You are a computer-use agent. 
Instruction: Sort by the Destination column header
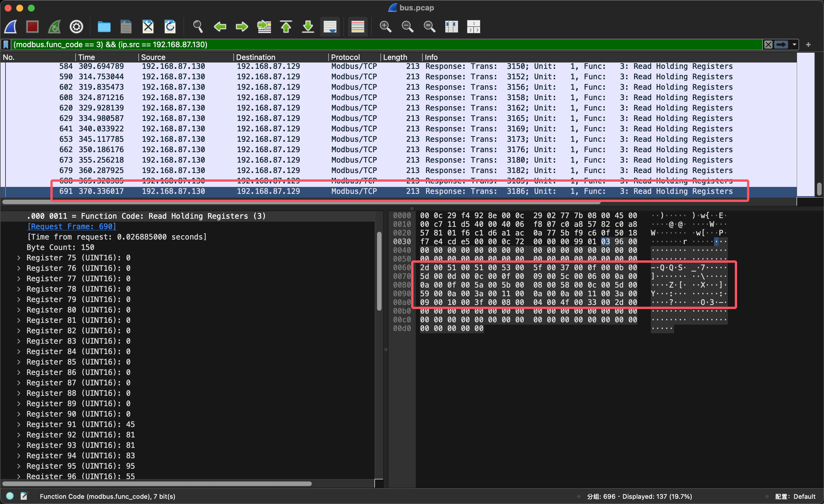281,57
